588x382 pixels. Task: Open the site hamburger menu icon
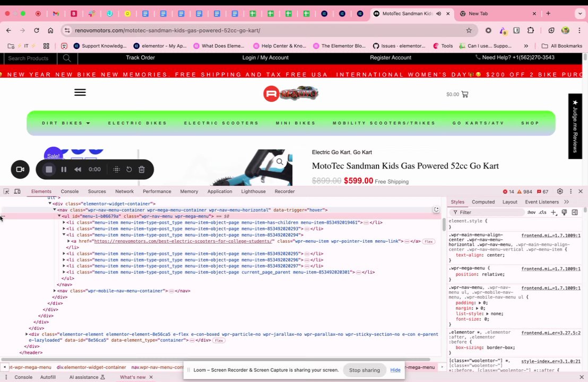point(80,92)
